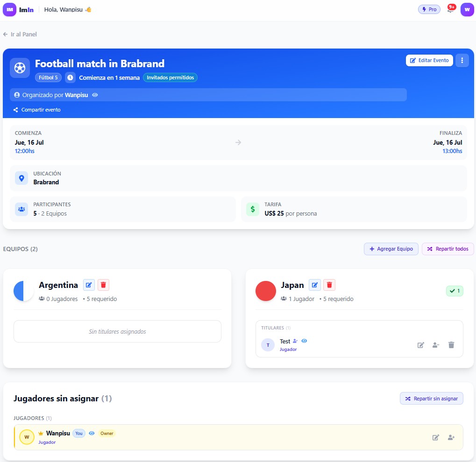Open the event three-dot options menu
476x462 pixels.
point(462,60)
